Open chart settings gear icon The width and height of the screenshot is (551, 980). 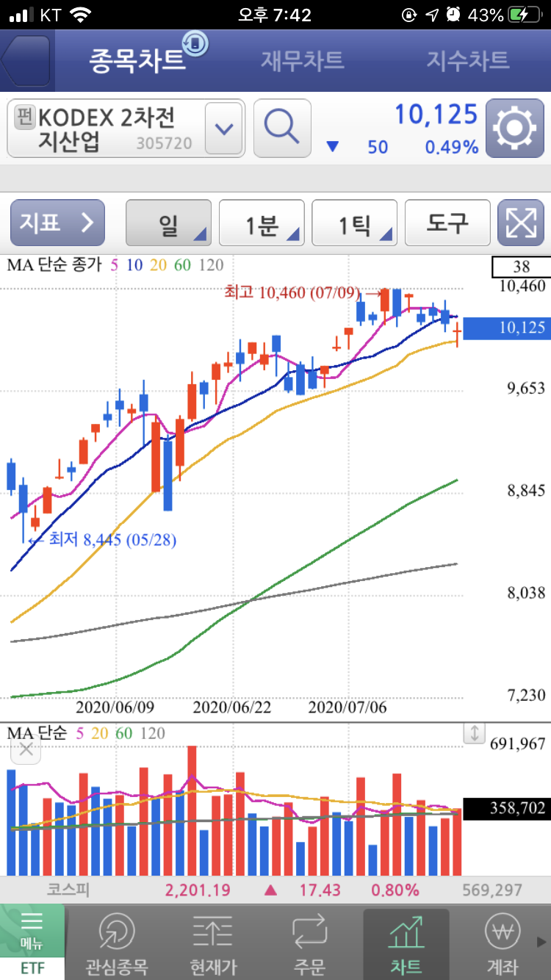click(514, 129)
